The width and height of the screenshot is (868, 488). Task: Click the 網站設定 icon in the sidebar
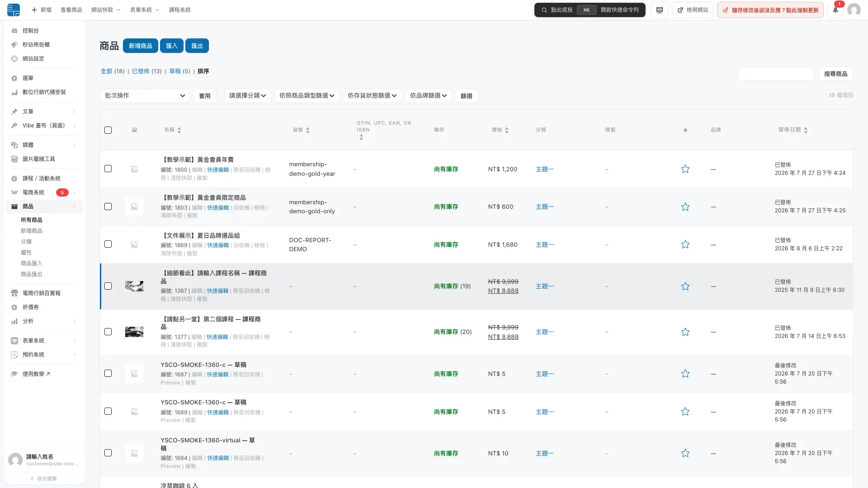pos(14,59)
